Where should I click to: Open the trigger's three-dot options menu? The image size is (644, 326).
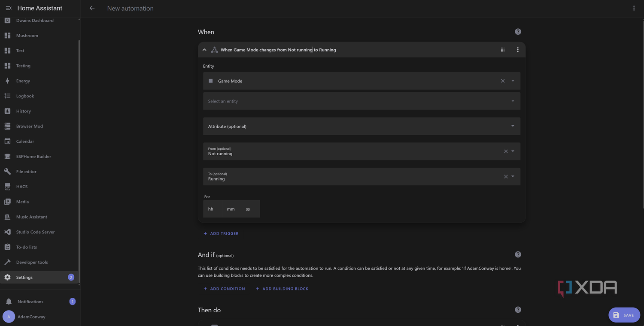tap(518, 50)
